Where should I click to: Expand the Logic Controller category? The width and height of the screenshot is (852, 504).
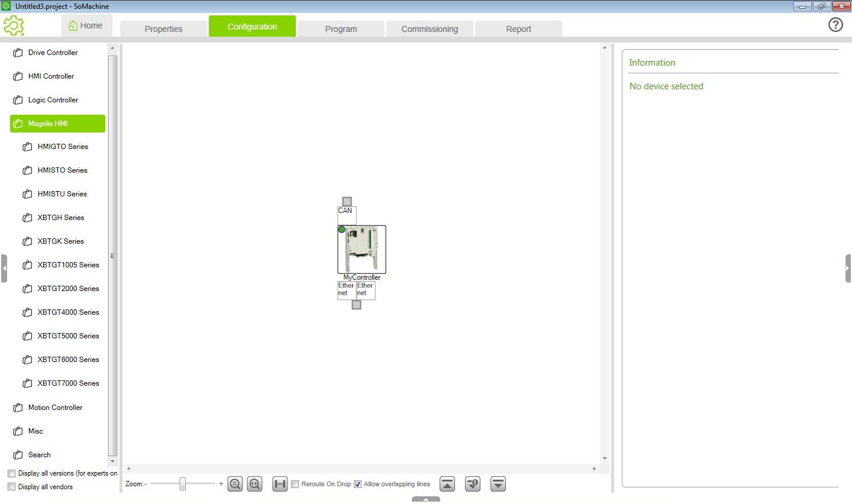[x=57, y=100]
